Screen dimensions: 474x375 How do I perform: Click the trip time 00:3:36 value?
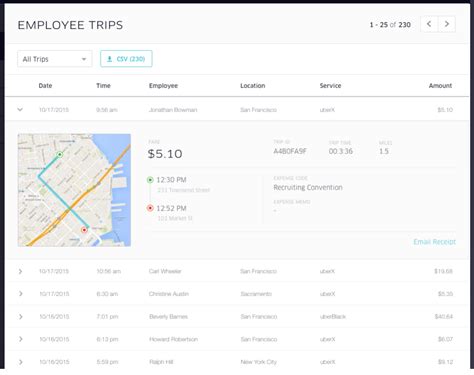pyautogui.click(x=341, y=151)
